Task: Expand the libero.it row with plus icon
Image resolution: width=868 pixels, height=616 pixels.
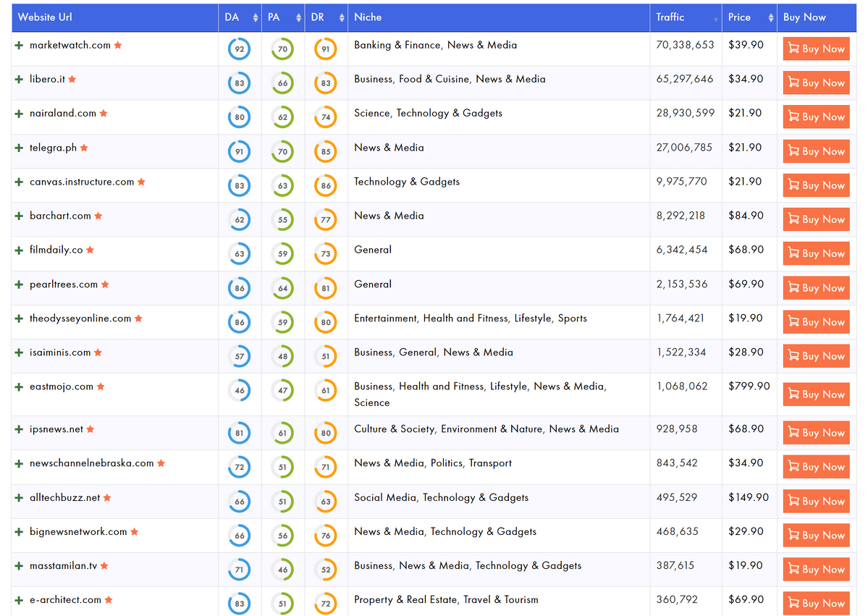Action: click(x=19, y=79)
